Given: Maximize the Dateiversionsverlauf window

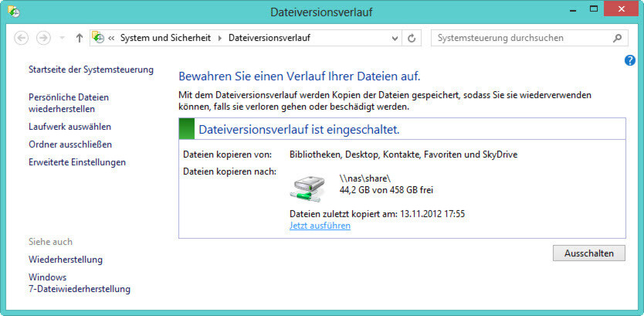Looking at the screenshot, I should 593,8.
